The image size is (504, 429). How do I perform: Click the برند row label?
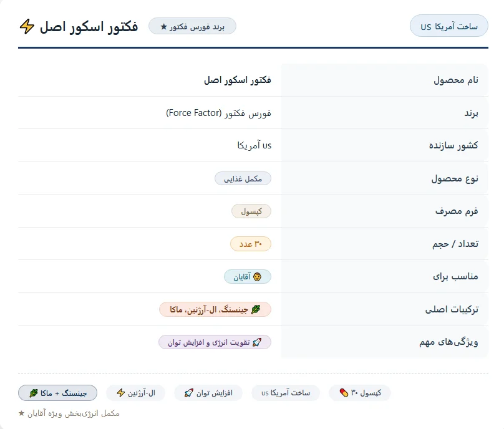point(471,113)
